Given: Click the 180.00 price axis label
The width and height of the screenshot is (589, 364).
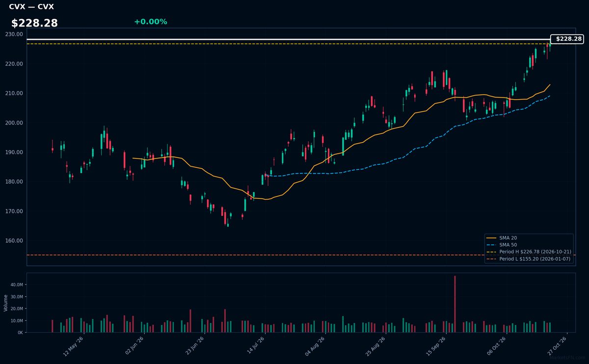Looking at the screenshot, I should tap(14, 182).
